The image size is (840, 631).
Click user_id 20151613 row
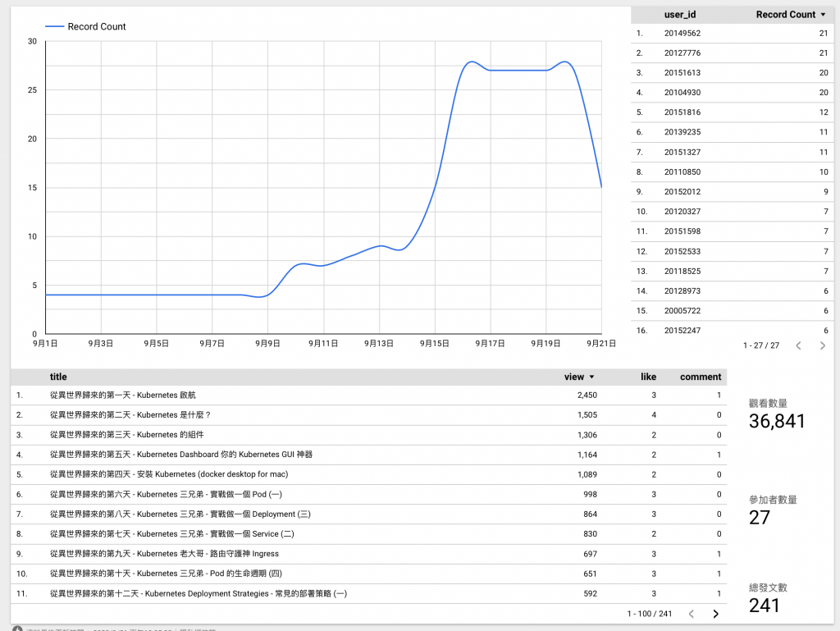[732, 73]
